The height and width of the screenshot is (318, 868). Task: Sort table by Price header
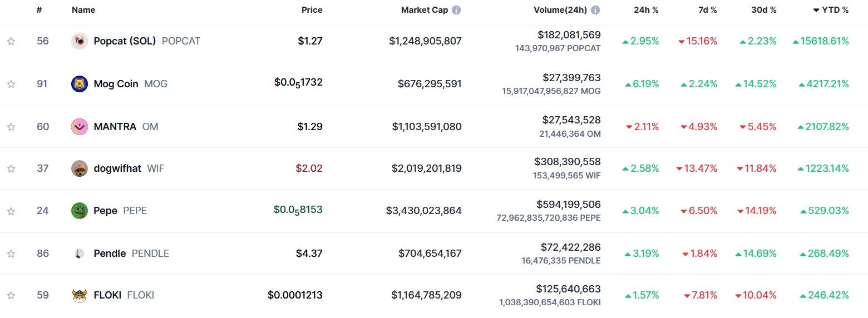pos(312,10)
